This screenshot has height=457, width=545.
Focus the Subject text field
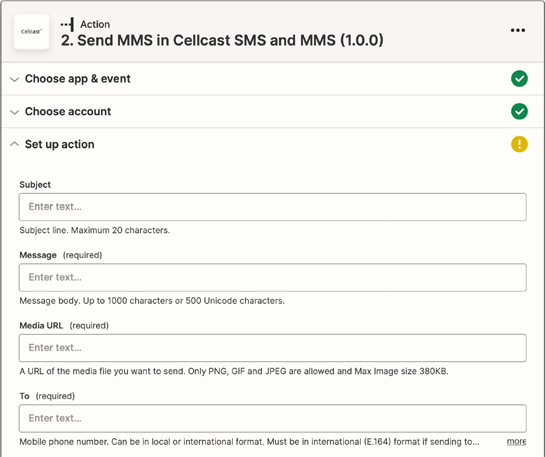pyautogui.click(x=272, y=207)
